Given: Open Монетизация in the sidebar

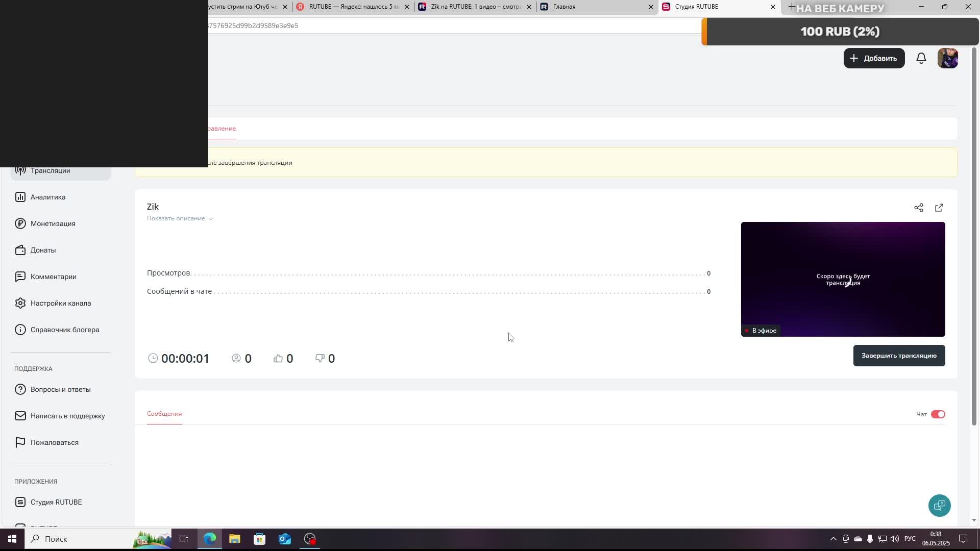Looking at the screenshot, I should (53, 223).
